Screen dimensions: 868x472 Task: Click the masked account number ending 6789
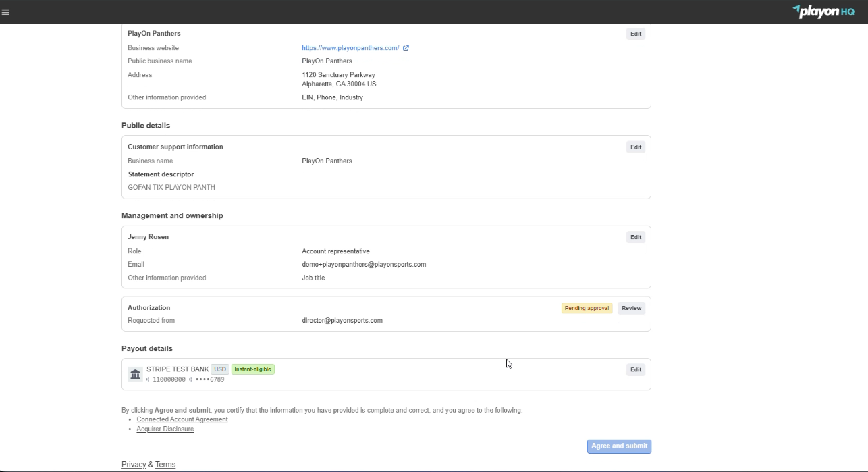coord(209,379)
